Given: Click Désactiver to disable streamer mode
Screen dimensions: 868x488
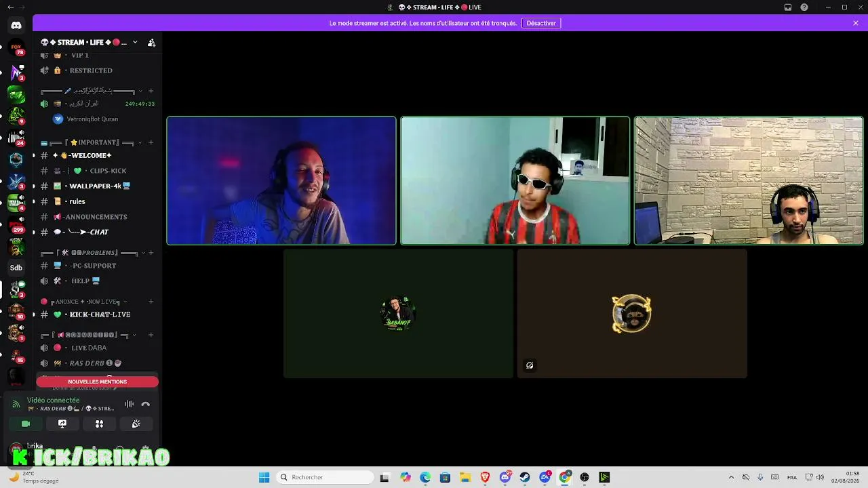Looking at the screenshot, I should click(x=541, y=23).
